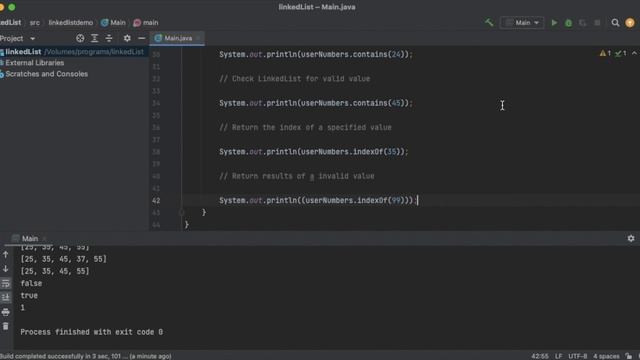This screenshot has width=640, height=360.
Task: Click the Down the Stack Trace arrow
Action: [6, 269]
